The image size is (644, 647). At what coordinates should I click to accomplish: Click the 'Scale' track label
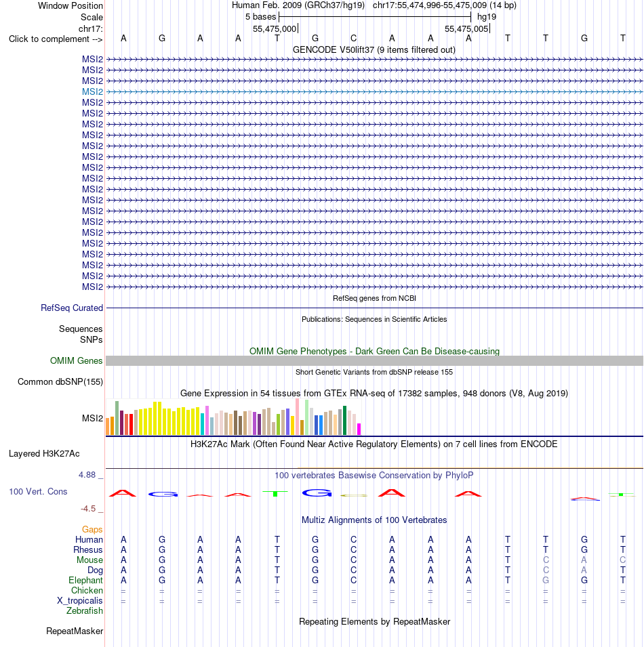click(92, 18)
